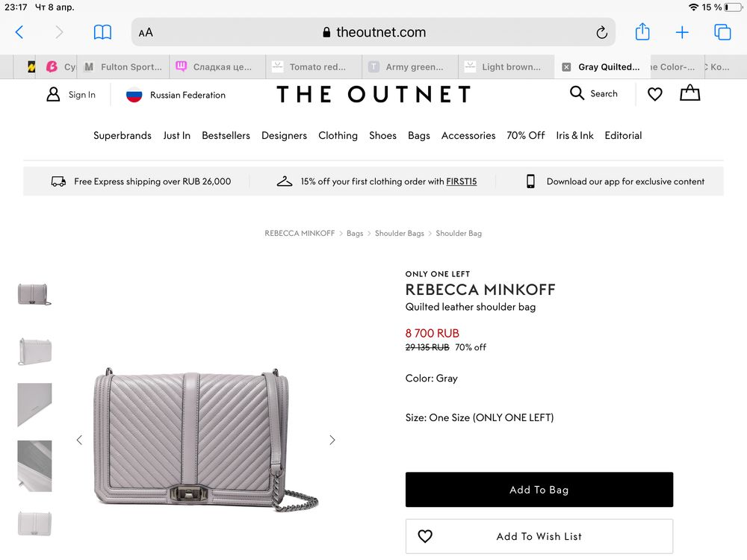This screenshot has width=747, height=560.
Task: Close the Gray Quilted tab
Action: pos(566,66)
